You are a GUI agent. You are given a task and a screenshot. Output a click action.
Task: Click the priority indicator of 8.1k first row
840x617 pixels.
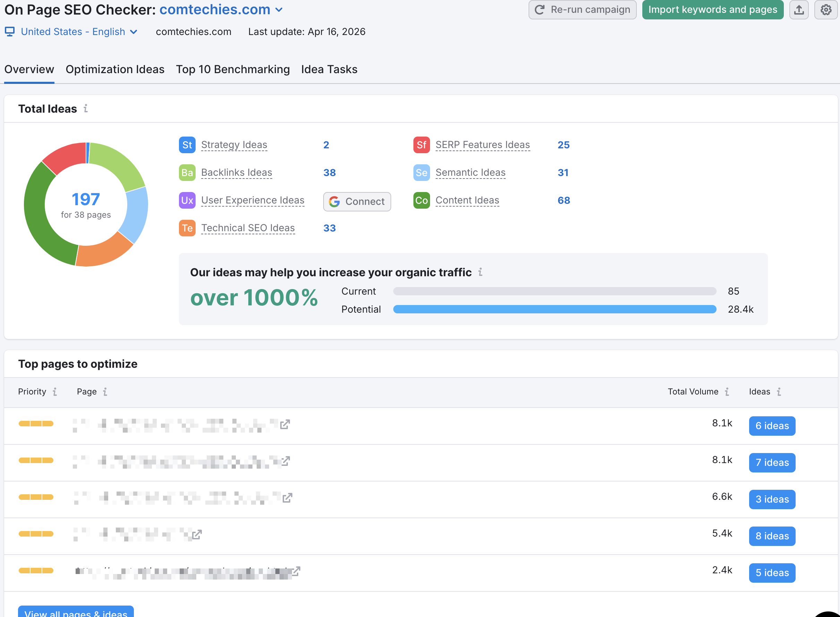pyautogui.click(x=36, y=424)
